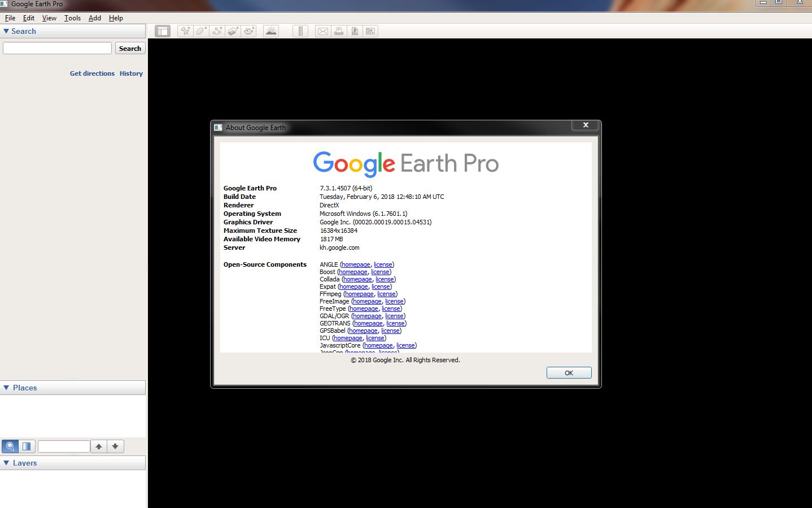Toggle the sidebar with the toolbar button
The height and width of the screenshot is (508, 812).
click(163, 31)
